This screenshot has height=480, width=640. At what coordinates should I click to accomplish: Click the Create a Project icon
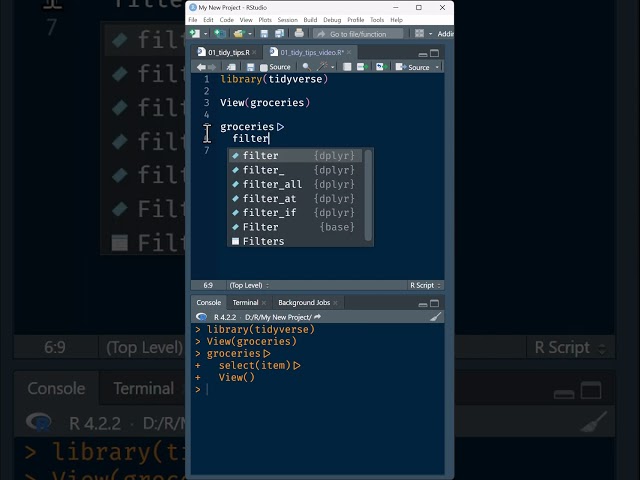220,34
